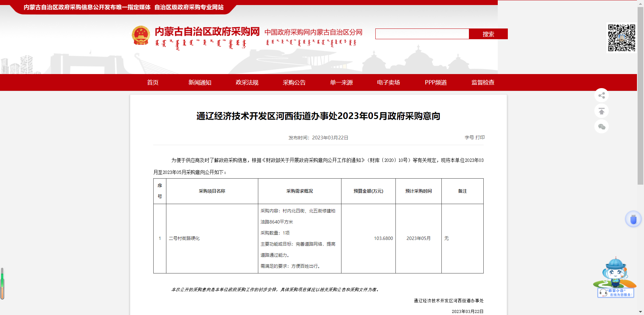The width and height of the screenshot is (644, 315).
Task: Click the QR code image
Action: coord(622,38)
